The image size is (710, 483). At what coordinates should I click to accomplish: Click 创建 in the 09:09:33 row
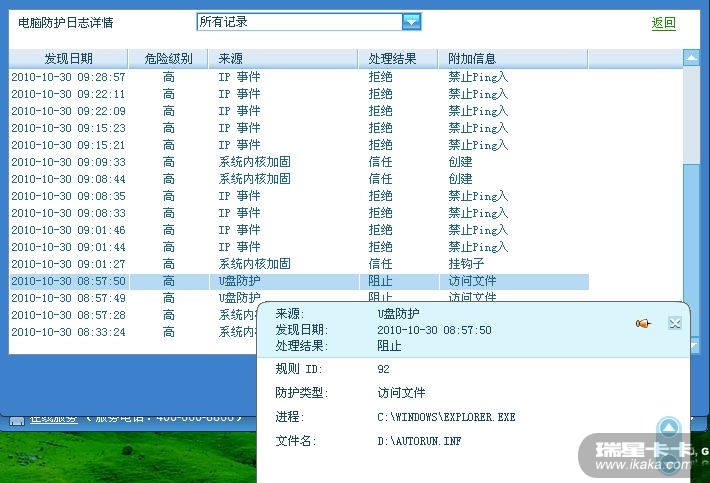coord(460,162)
